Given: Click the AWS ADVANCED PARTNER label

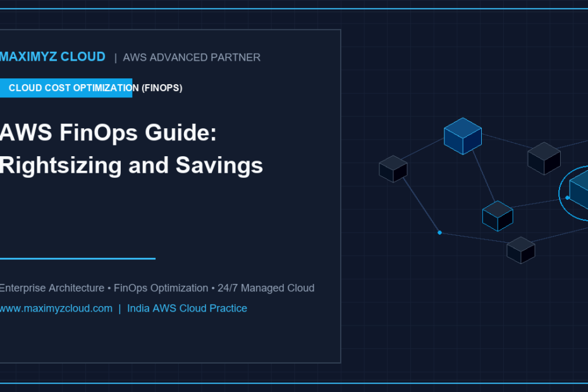Looking at the screenshot, I should point(192,58).
